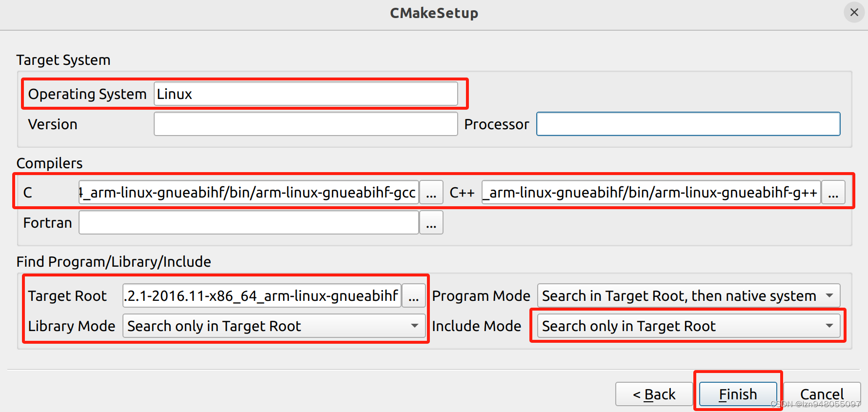Click the empty Version field

(305, 124)
